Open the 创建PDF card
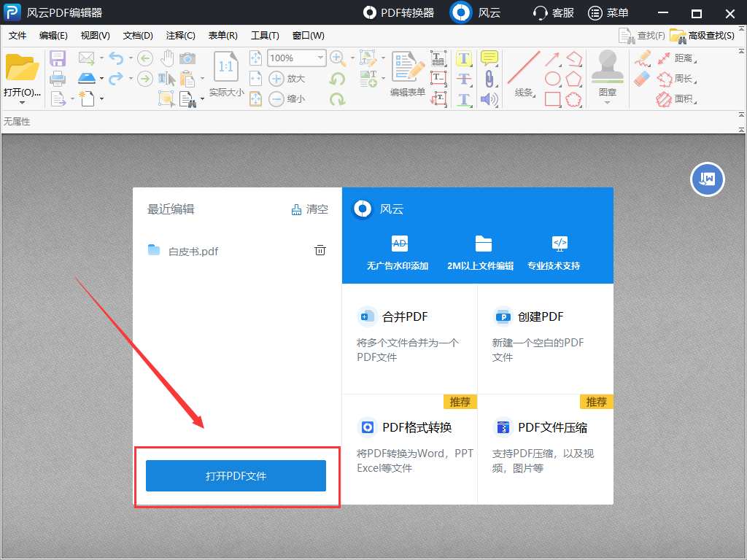The width and height of the screenshot is (747, 560). point(546,338)
